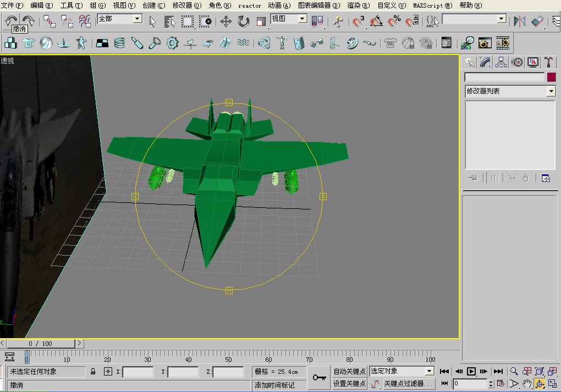
Task: Click the time slider showing 0 / 100
Action: click(x=41, y=344)
